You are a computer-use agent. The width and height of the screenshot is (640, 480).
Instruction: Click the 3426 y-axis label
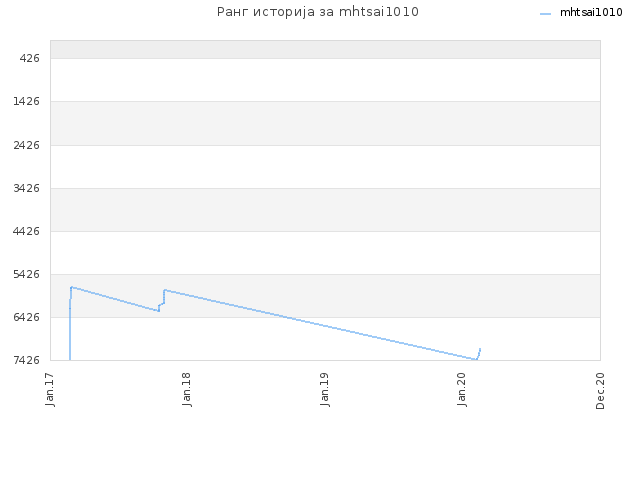point(26,188)
